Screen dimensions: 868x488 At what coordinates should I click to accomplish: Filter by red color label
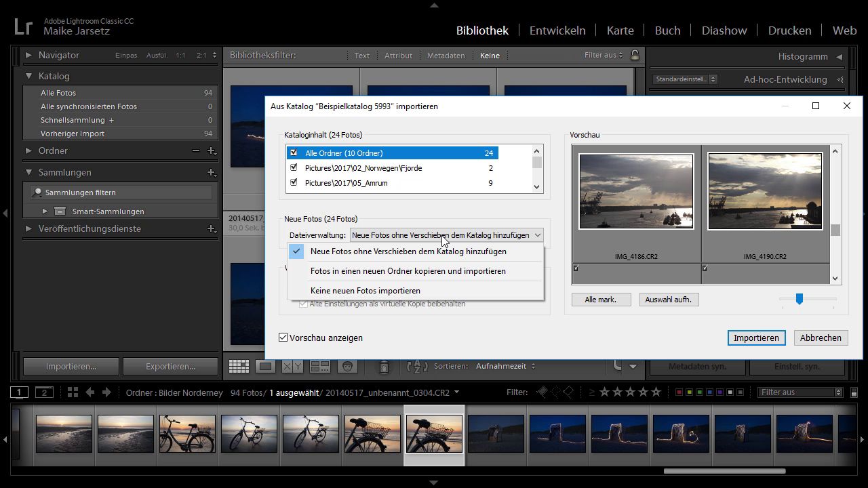coord(679,392)
